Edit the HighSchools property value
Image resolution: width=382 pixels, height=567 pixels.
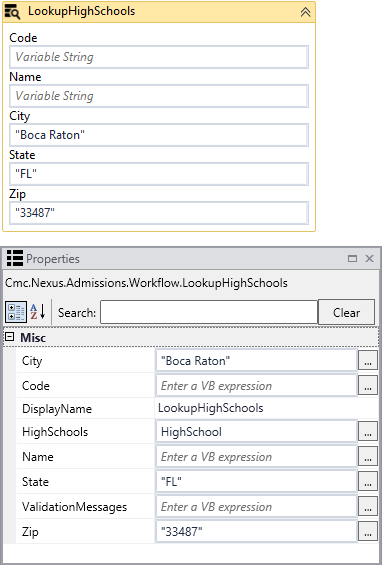tap(256, 432)
